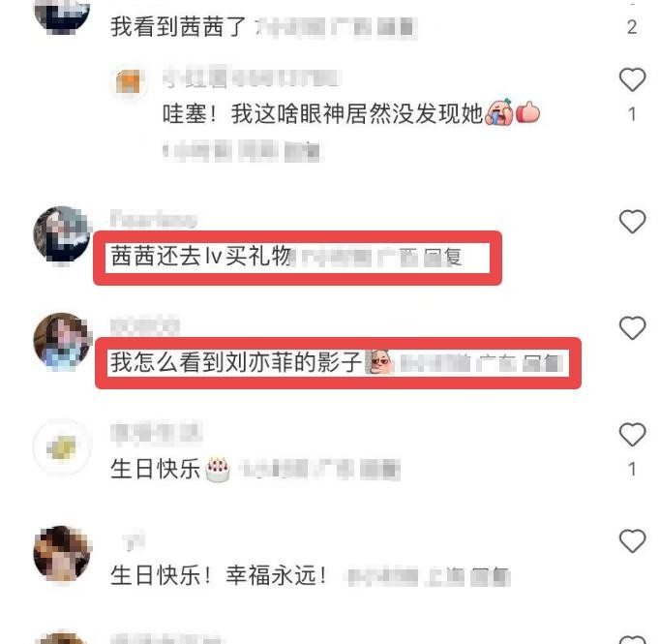Open the blurred username above '茜茜还去lv买礼物'

tap(154, 219)
